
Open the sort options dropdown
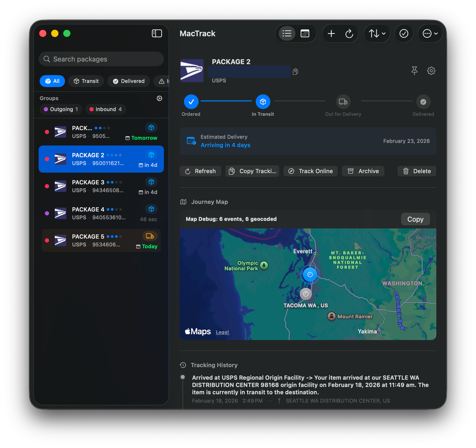point(377,33)
